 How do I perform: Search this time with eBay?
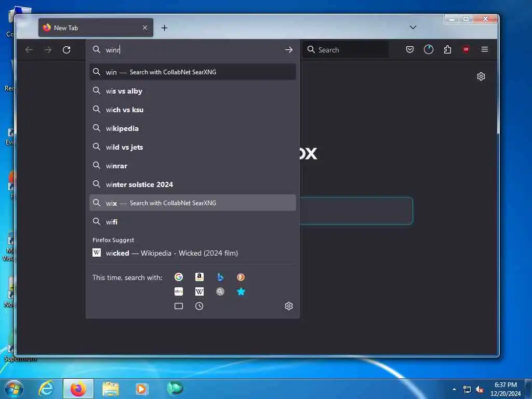click(179, 291)
